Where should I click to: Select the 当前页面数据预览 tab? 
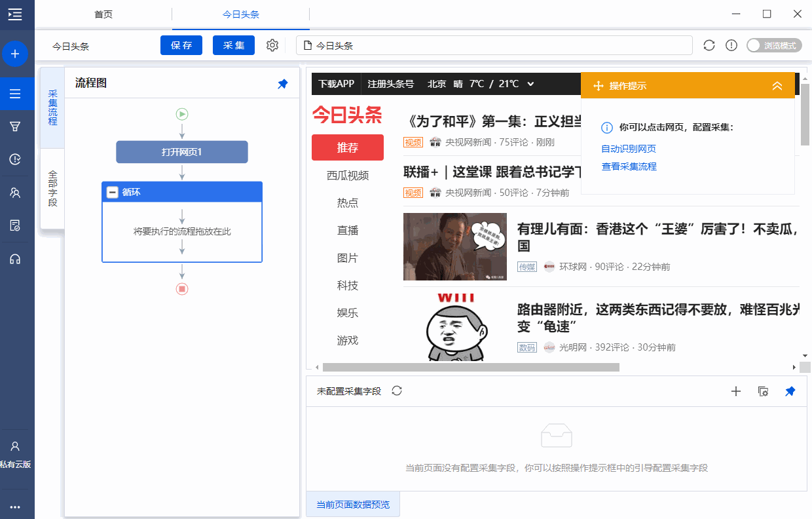(353, 505)
